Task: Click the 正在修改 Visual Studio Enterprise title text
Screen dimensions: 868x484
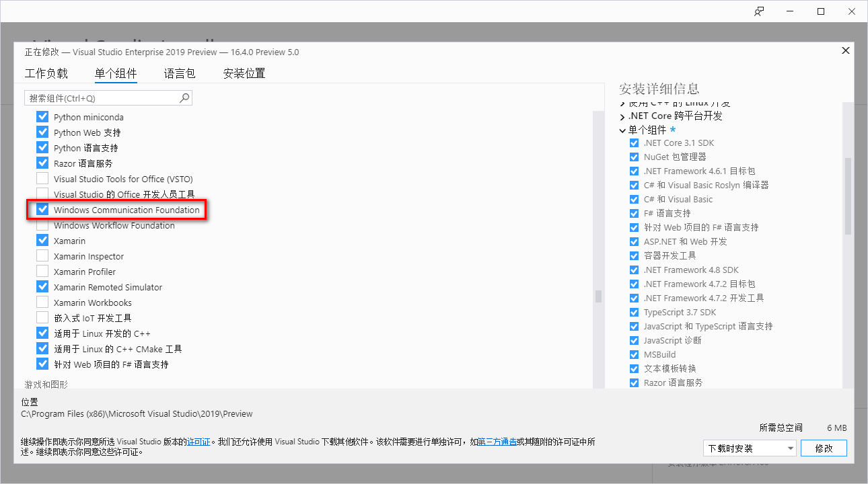Action: tap(162, 52)
